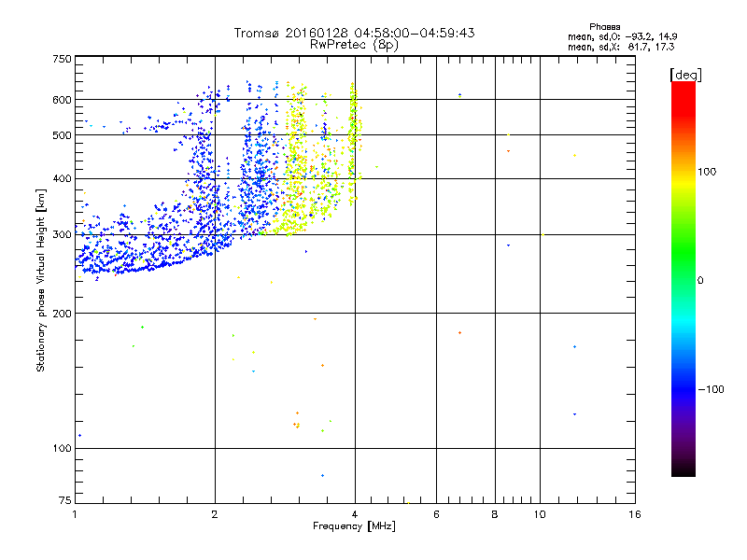The width and height of the screenshot is (747, 560).
Task: Click the y-axis tick label "200"
Action: [62, 314]
